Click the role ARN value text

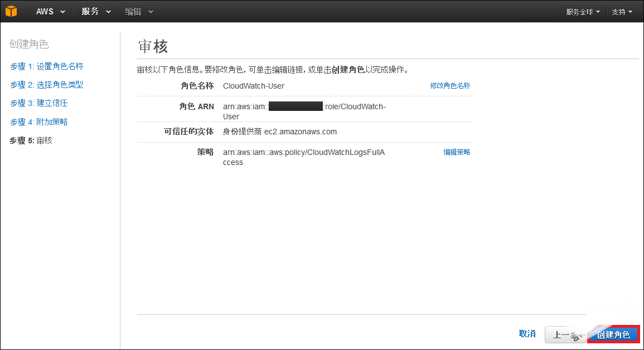coord(304,111)
